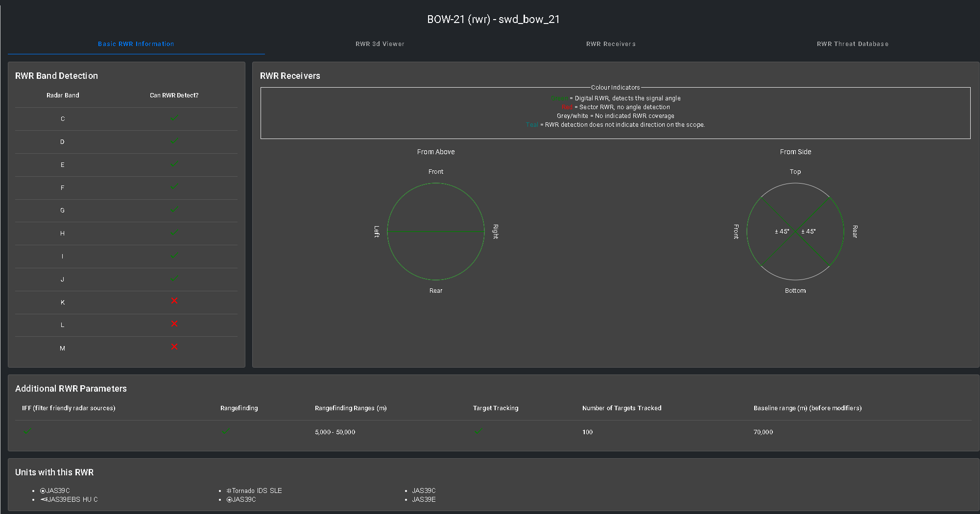This screenshot has height=514, width=980.
Task: Click the IFF (filter friendly radar sources) header
Action: (69, 408)
